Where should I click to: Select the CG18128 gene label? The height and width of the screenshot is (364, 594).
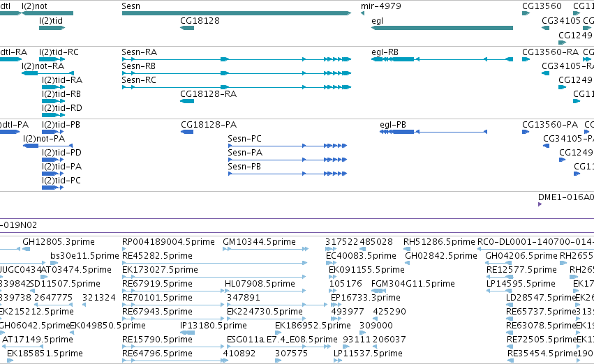tap(200, 20)
